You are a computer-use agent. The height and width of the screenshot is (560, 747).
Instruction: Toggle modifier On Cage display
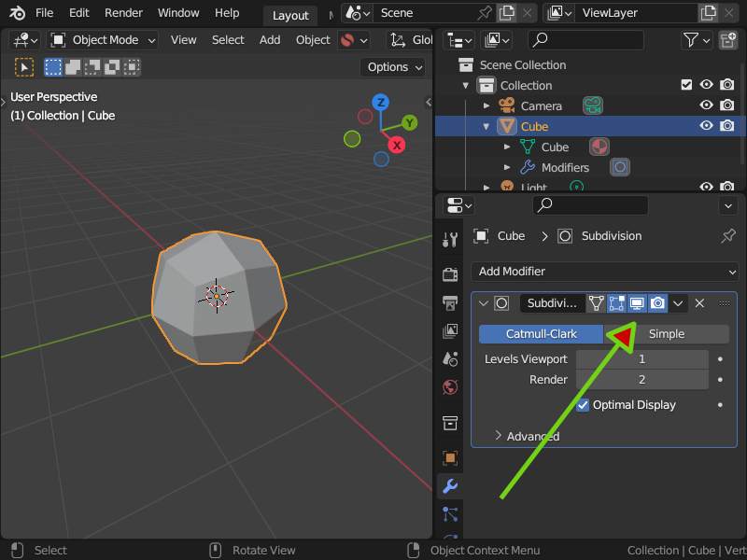596,303
